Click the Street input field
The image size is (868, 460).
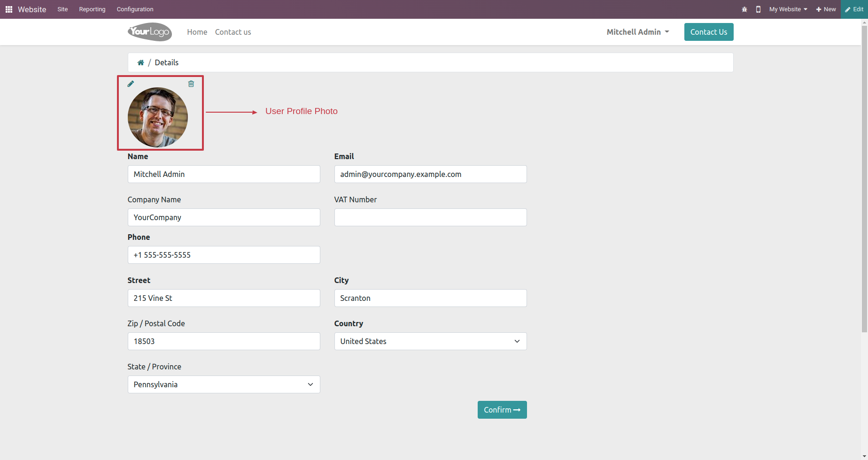224,298
